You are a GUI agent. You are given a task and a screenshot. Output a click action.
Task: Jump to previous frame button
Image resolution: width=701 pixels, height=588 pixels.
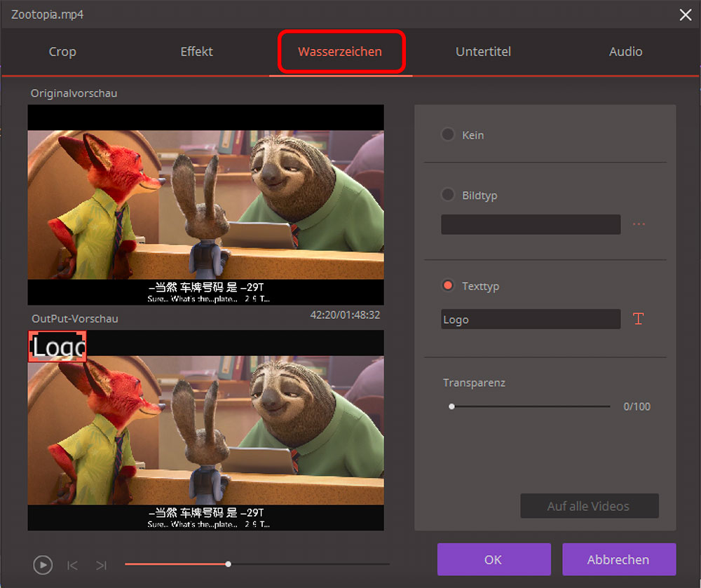click(72, 565)
